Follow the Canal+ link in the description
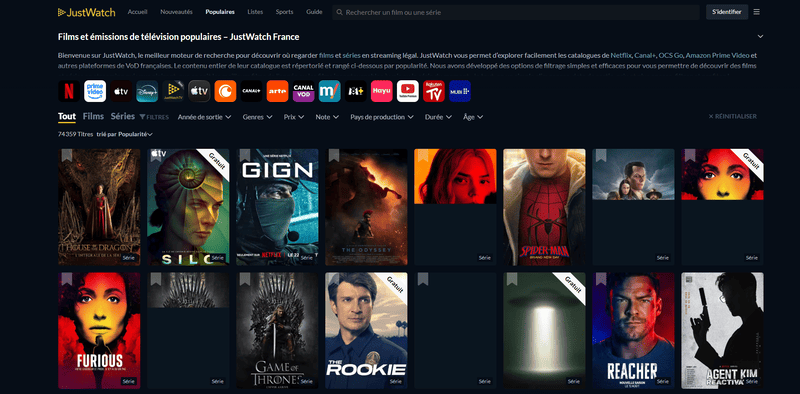The height and width of the screenshot is (394, 800). coord(645,55)
